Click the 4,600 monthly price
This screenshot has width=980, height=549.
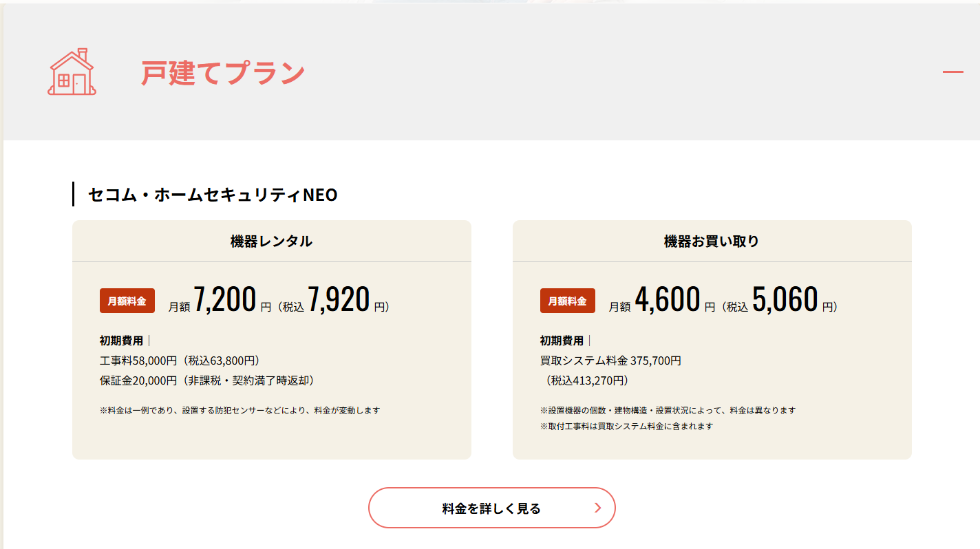point(667,300)
